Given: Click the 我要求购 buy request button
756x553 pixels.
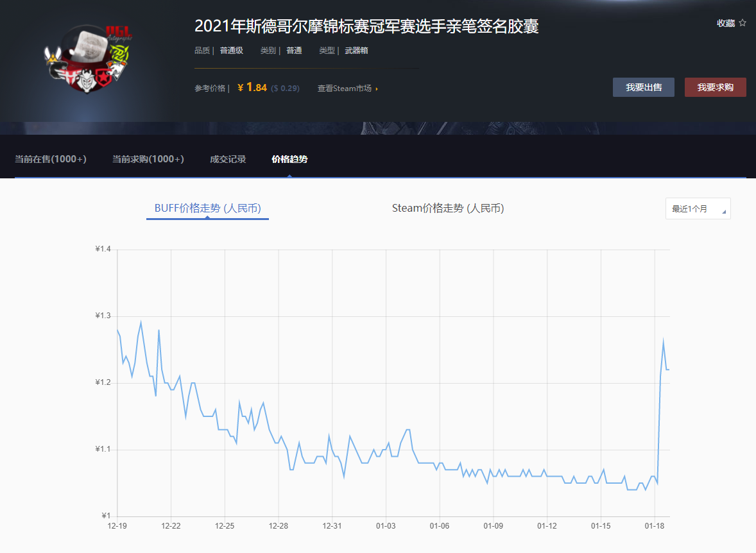Looking at the screenshot, I should click(x=715, y=87).
